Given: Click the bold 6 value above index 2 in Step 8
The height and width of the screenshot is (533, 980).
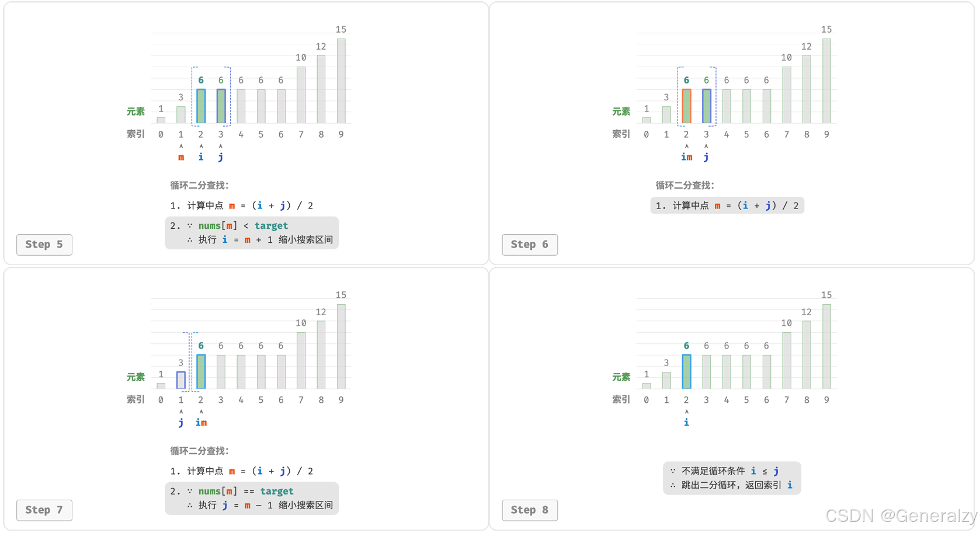Looking at the screenshot, I should pyautogui.click(x=687, y=346).
